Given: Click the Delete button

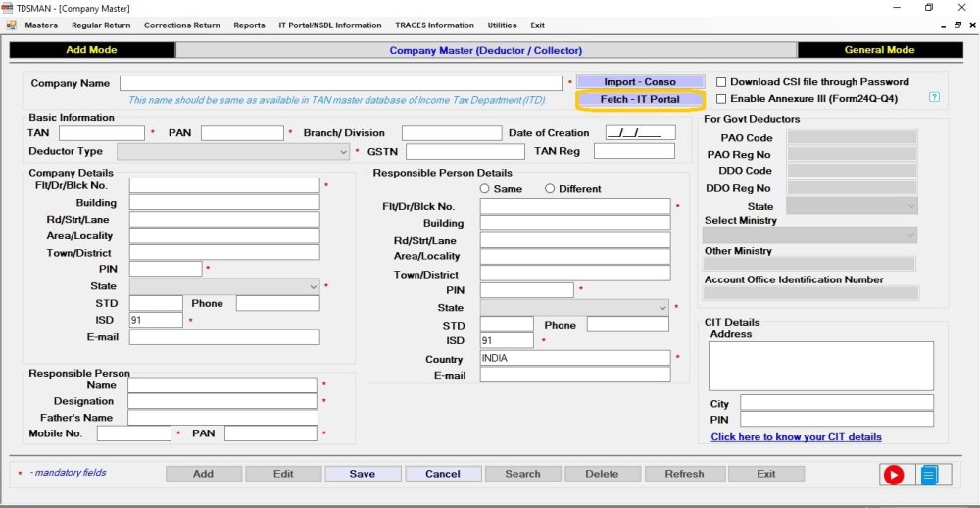Looking at the screenshot, I should click(x=603, y=474).
